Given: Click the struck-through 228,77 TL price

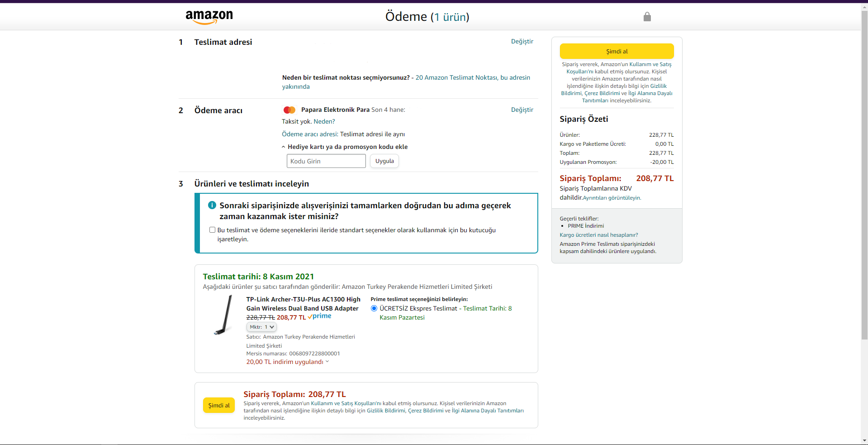Looking at the screenshot, I should (261, 317).
